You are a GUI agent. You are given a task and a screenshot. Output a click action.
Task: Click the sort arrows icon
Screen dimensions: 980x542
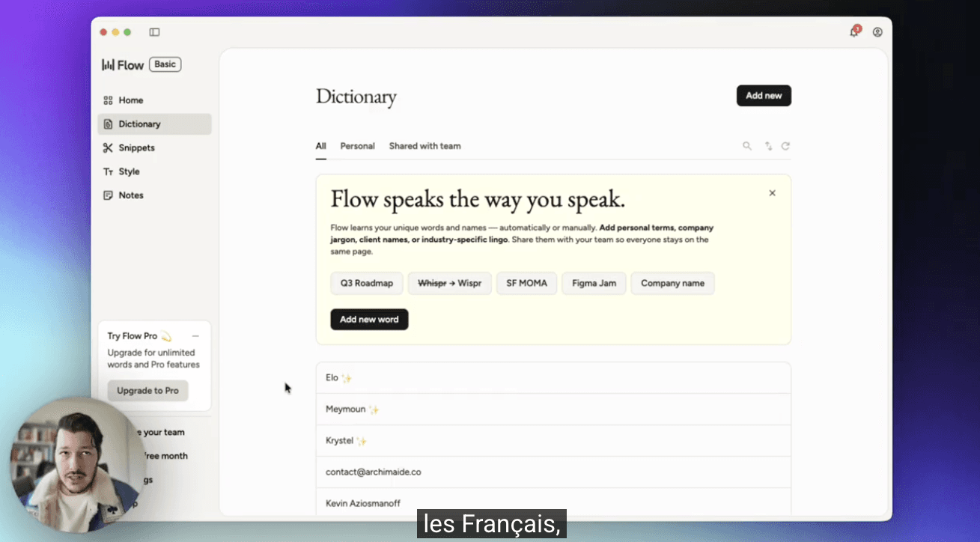coord(768,146)
